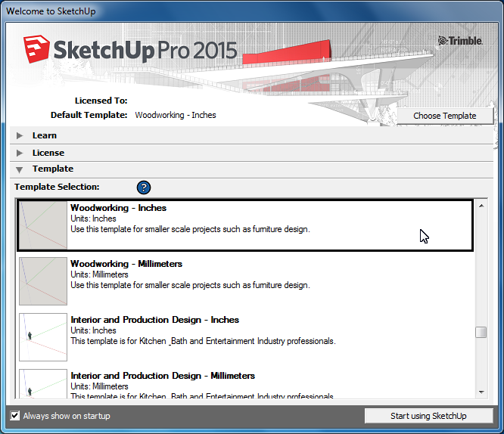Screen dimensions: 504x434
Task: Uncheck Always show on startup checkbox
Action: (15, 415)
